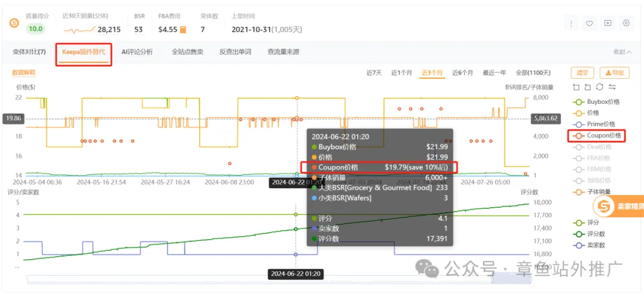Screen dimensions: 644x295
Task: Enable the FBM价格 legend series
Action: pyautogui.click(x=592, y=169)
